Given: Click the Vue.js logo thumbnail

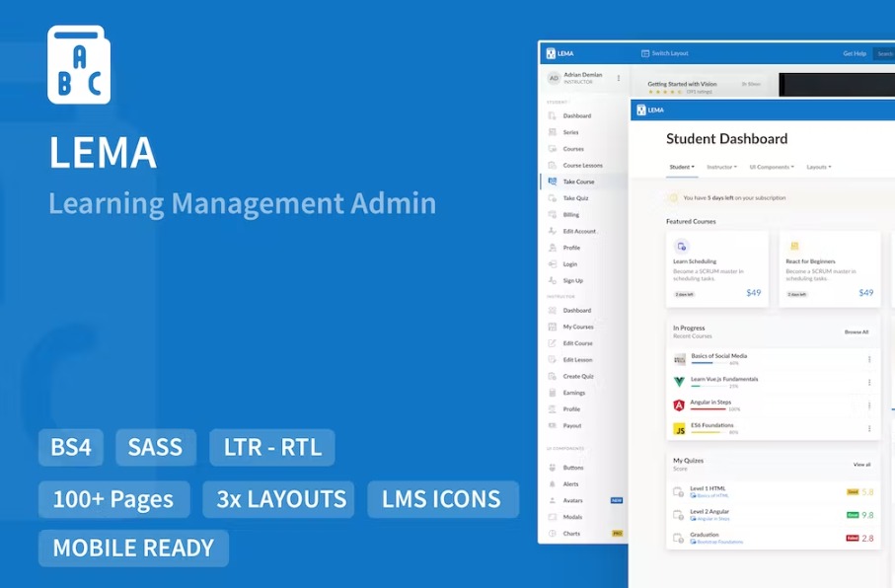Looking at the screenshot, I should pyautogui.click(x=679, y=382).
